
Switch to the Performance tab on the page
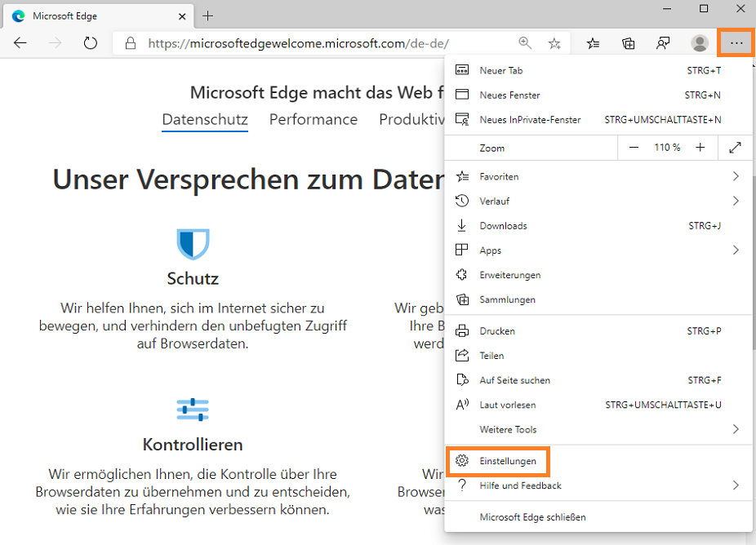pyautogui.click(x=314, y=119)
